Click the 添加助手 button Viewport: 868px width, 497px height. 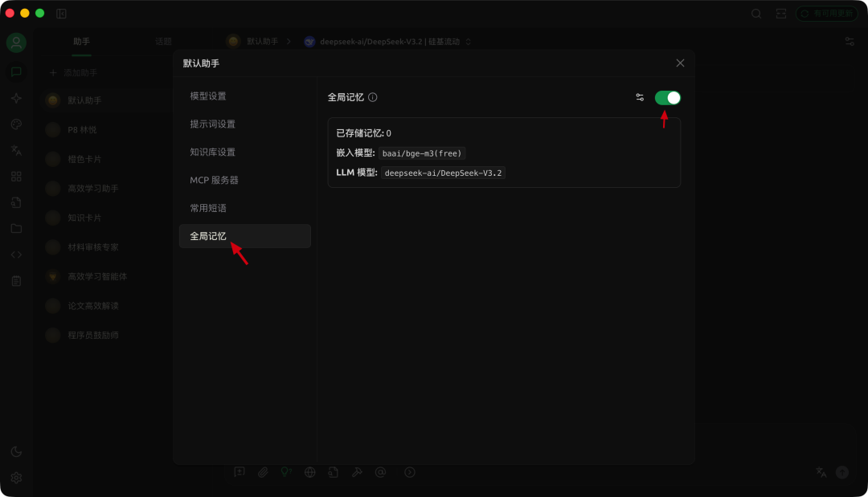(x=81, y=71)
